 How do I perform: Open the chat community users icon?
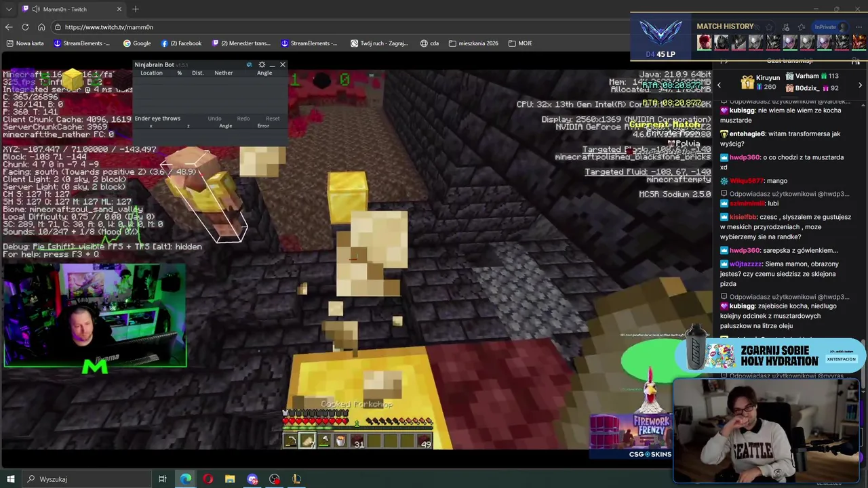pos(856,61)
